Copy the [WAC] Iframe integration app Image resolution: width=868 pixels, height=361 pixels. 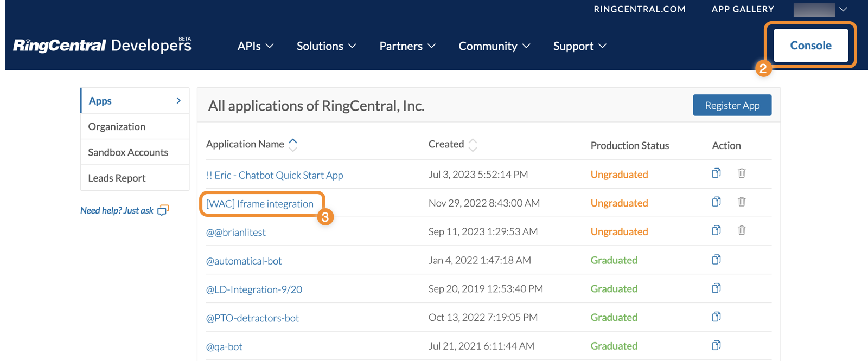[x=716, y=202]
